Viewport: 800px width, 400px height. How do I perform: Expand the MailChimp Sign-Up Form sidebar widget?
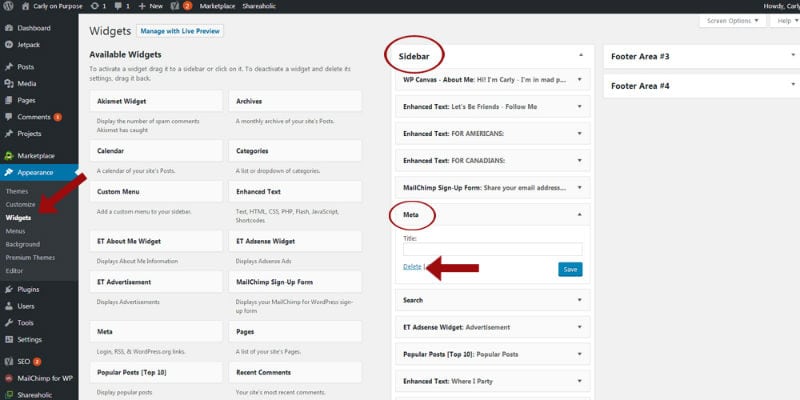(x=580, y=188)
